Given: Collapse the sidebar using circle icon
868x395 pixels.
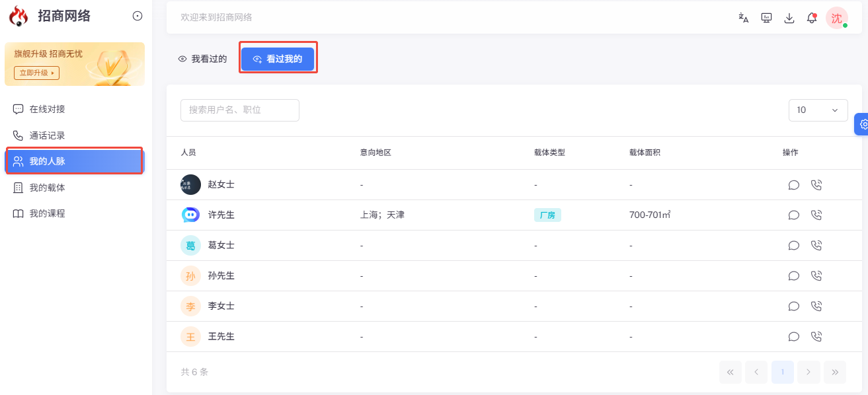Looking at the screenshot, I should pos(138,16).
